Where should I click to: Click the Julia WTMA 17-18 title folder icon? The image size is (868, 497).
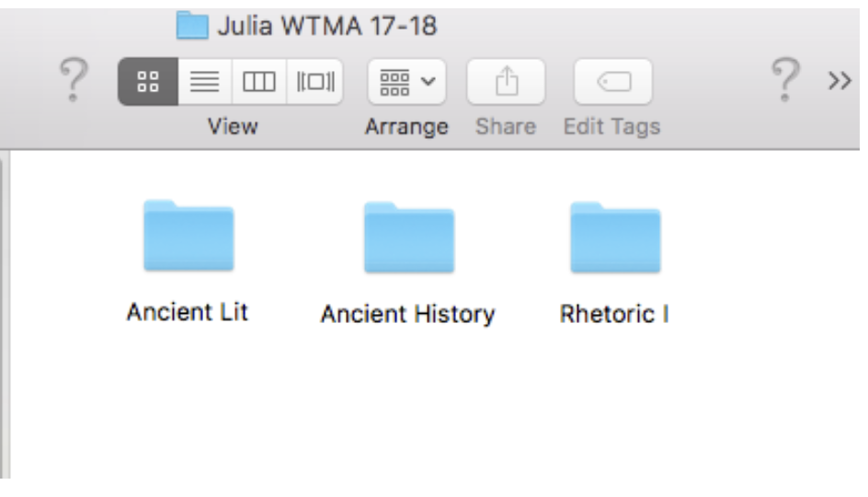click(192, 26)
